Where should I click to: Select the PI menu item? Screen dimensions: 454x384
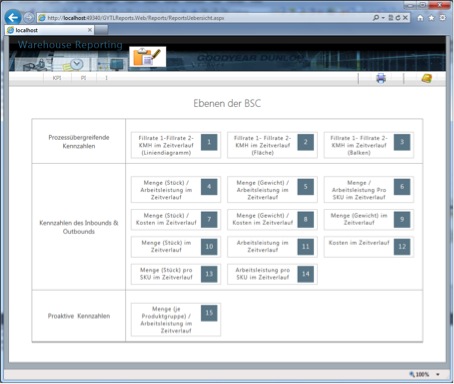83,78
